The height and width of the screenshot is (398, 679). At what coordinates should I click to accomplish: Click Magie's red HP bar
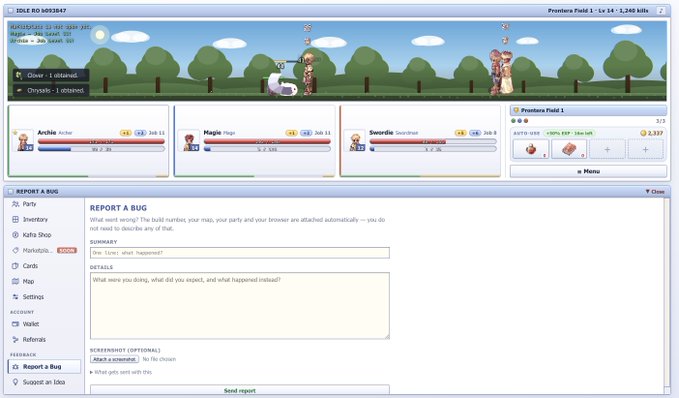267,141
